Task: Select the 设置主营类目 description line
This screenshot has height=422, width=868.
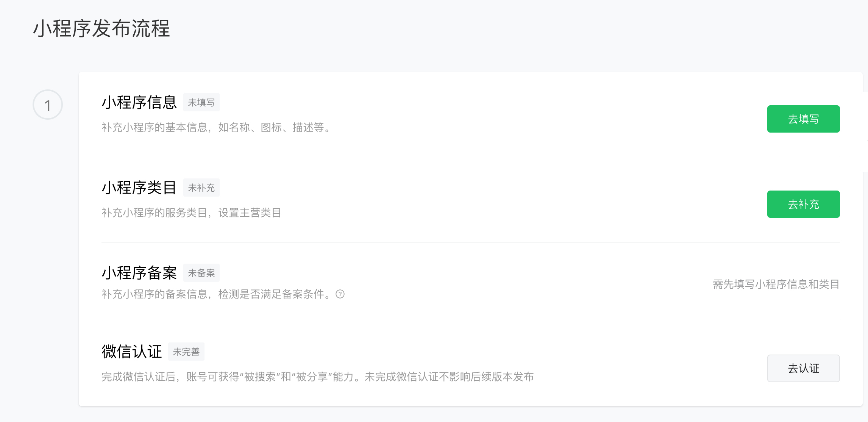Action: [x=191, y=213]
